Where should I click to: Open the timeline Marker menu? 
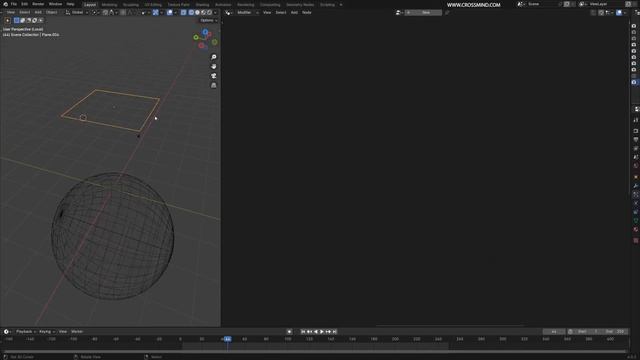pos(77,332)
